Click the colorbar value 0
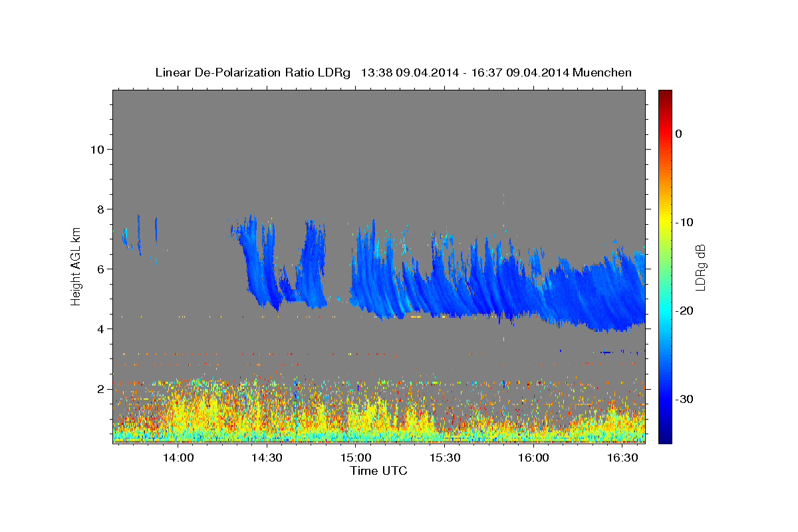Image resolution: width=798 pixels, height=532 pixels. click(679, 134)
